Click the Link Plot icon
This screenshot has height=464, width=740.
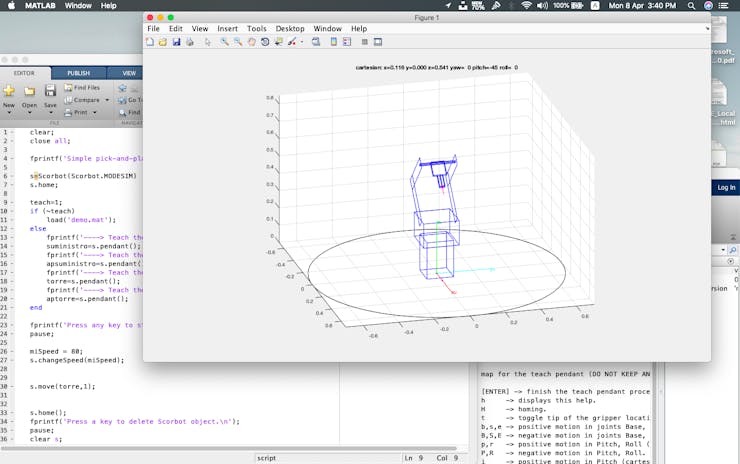tap(316, 42)
